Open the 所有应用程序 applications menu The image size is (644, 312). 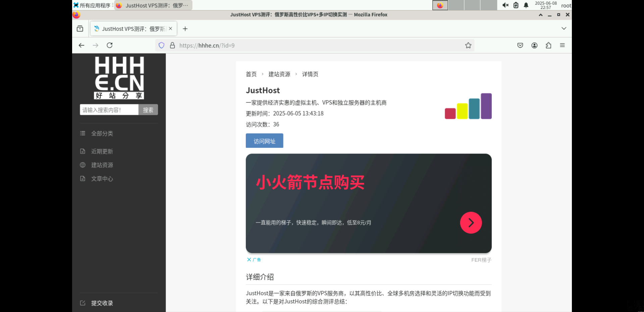(x=93, y=5)
